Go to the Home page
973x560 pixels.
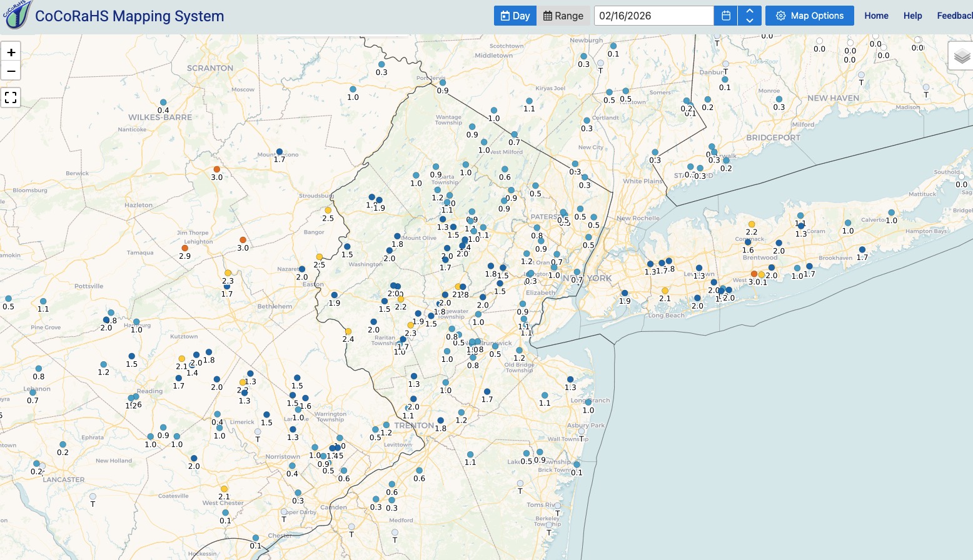(x=876, y=16)
